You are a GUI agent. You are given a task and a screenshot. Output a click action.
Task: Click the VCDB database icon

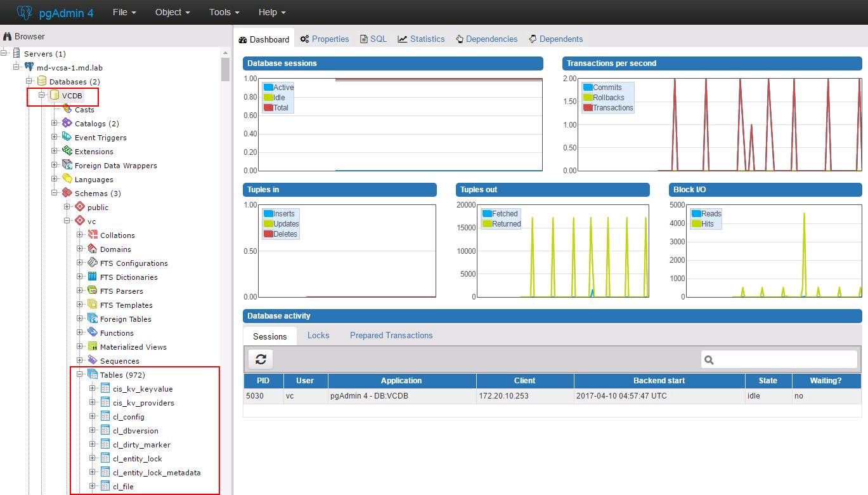(55, 96)
